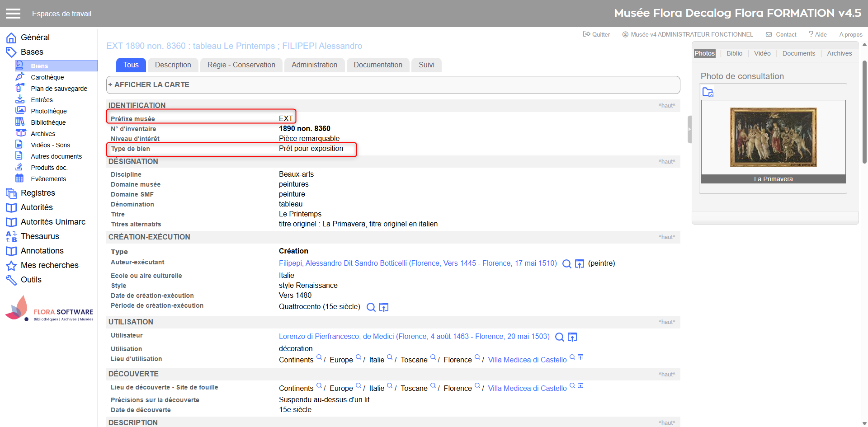Open Vidéos - Sons database
This screenshot has height=427, width=868.
click(x=50, y=145)
